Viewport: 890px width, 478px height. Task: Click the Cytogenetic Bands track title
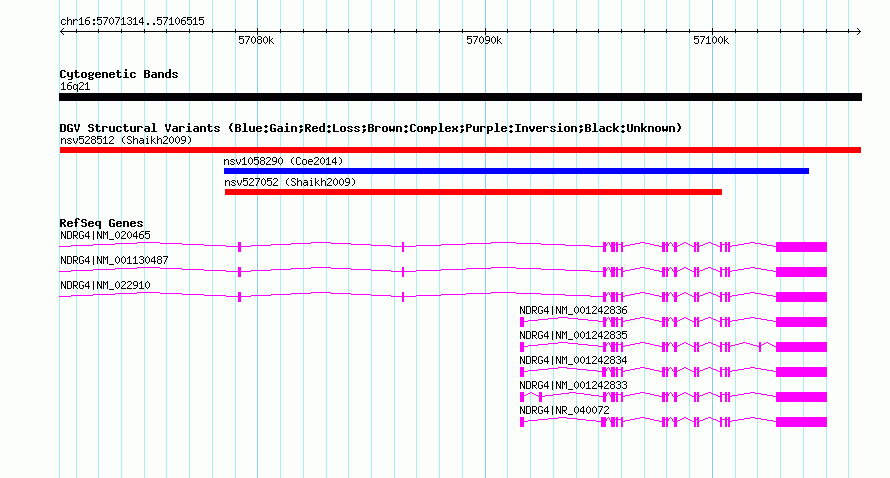[x=119, y=74]
